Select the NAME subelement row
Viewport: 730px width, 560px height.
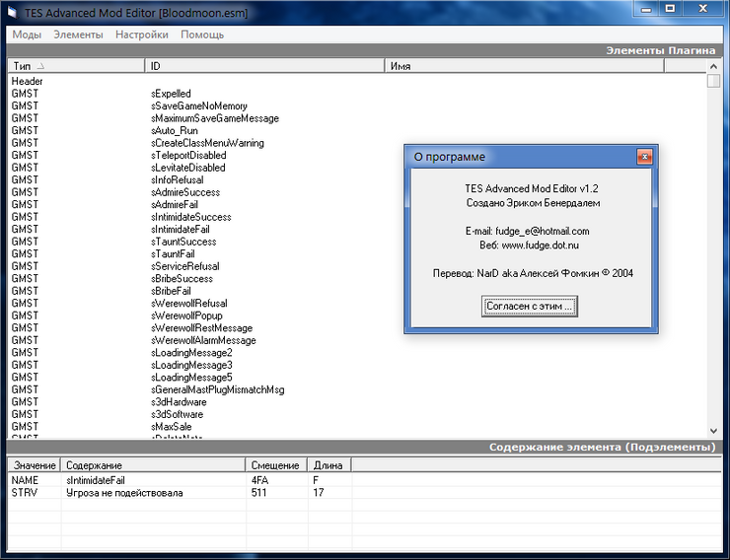tap(25, 480)
